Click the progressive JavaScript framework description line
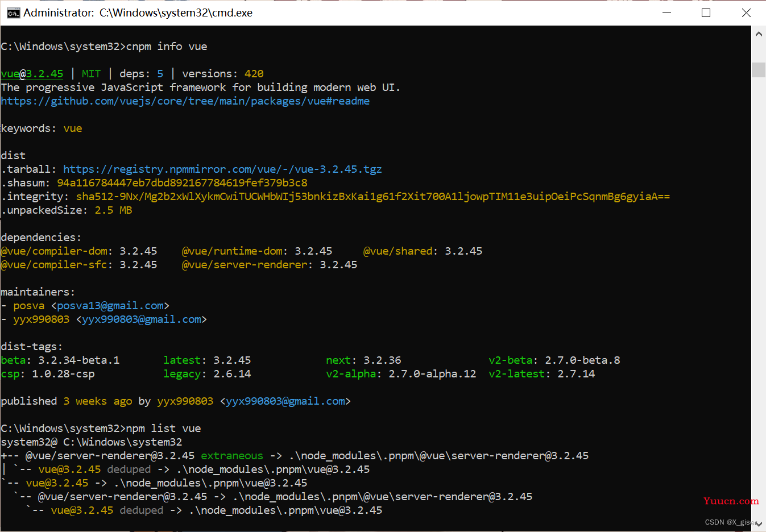 pyautogui.click(x=201, y=88)
